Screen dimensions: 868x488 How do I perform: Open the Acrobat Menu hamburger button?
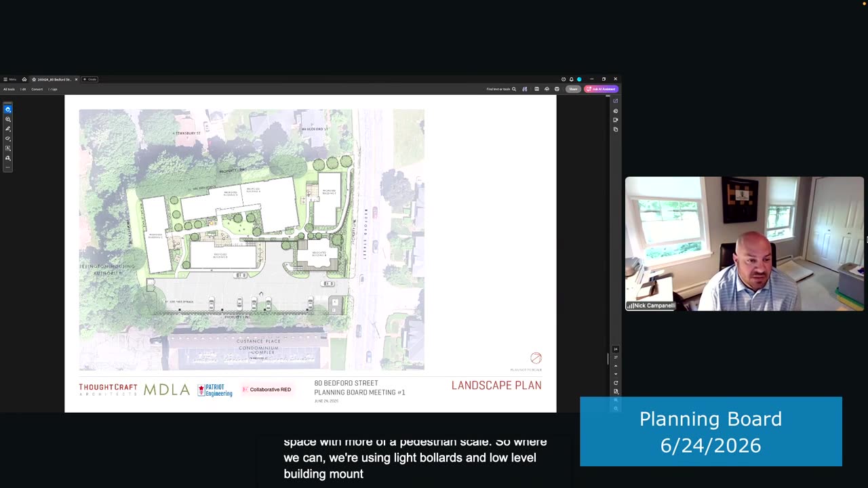(9, 79)
